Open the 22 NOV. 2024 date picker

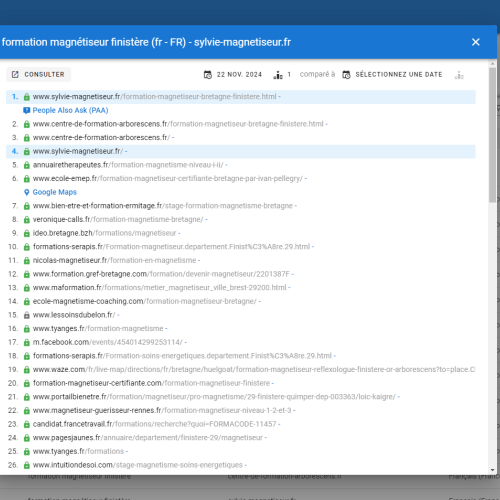(239, 74)
